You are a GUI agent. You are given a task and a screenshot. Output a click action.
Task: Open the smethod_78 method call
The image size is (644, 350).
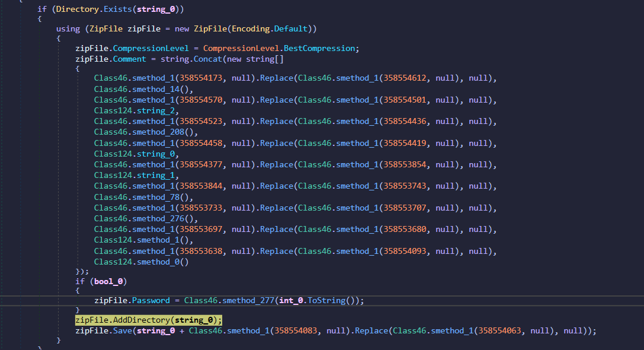click(x=155, y=197)
